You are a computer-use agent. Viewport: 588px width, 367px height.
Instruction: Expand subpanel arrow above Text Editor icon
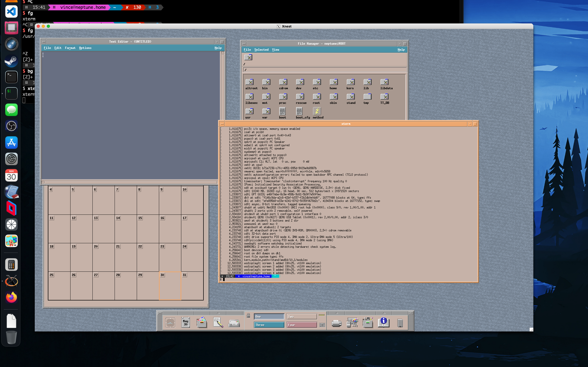pos(218,313)
